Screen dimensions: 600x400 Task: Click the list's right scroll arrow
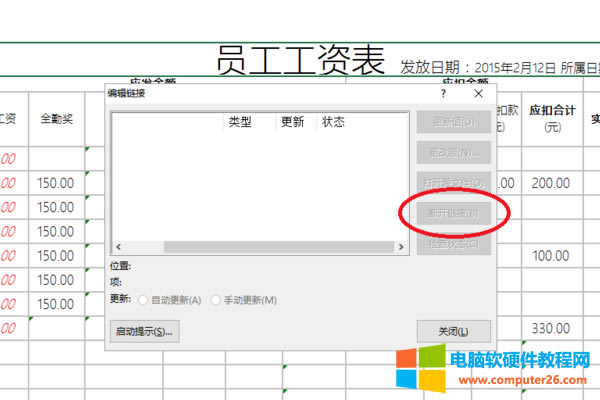coord(402,246)
